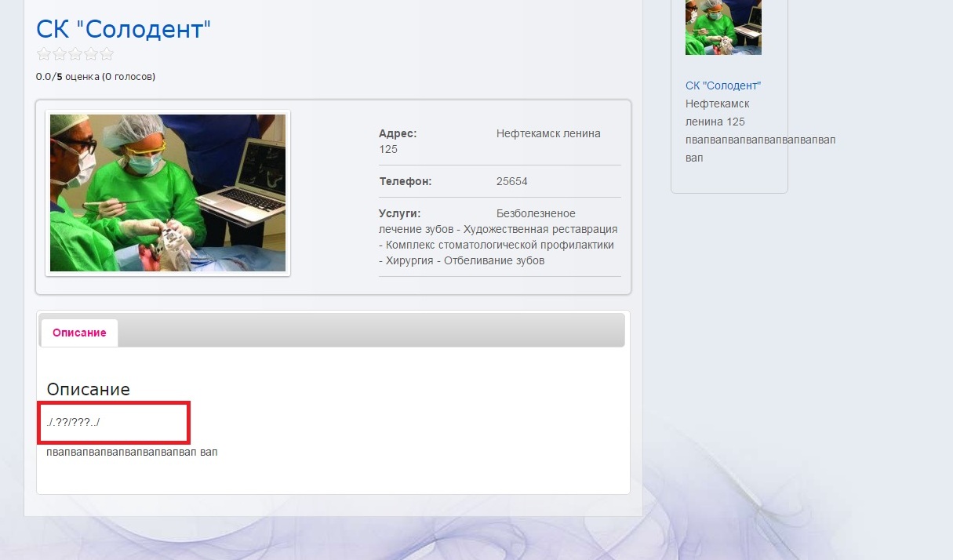The image size is (953, 560).
Task: Click the Отбеливание зубов services line
Action: 493,260
